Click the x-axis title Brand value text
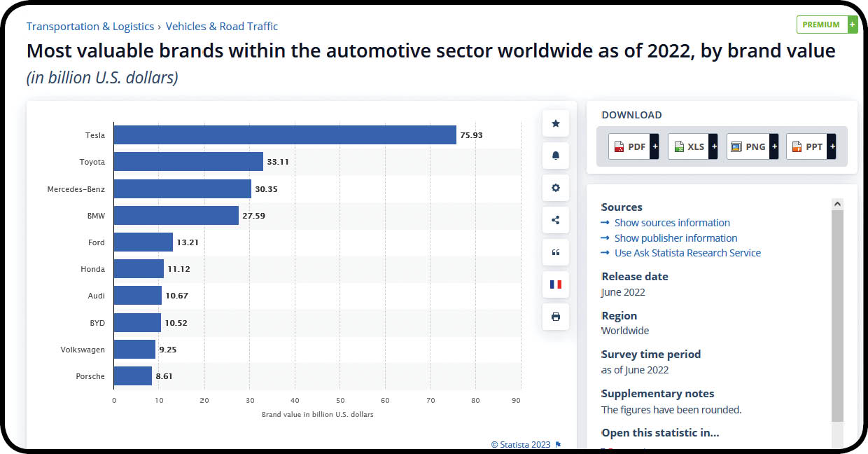Screen dimensions: 868x454 click(318, 415)
